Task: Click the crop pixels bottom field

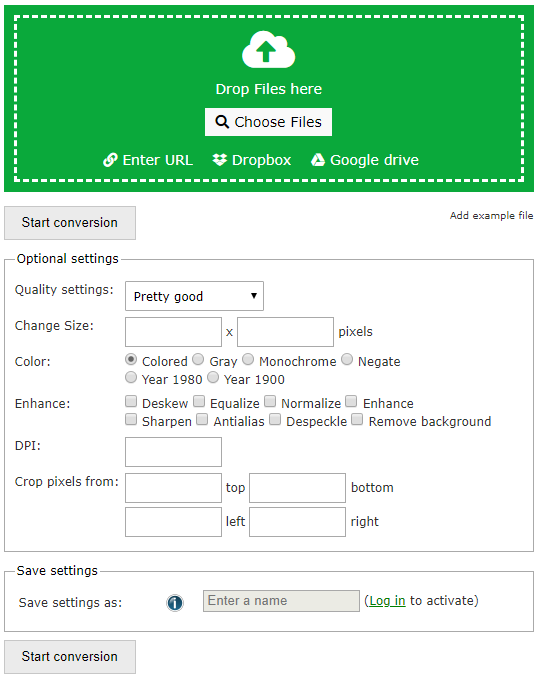Action: [x=297, y=488]
